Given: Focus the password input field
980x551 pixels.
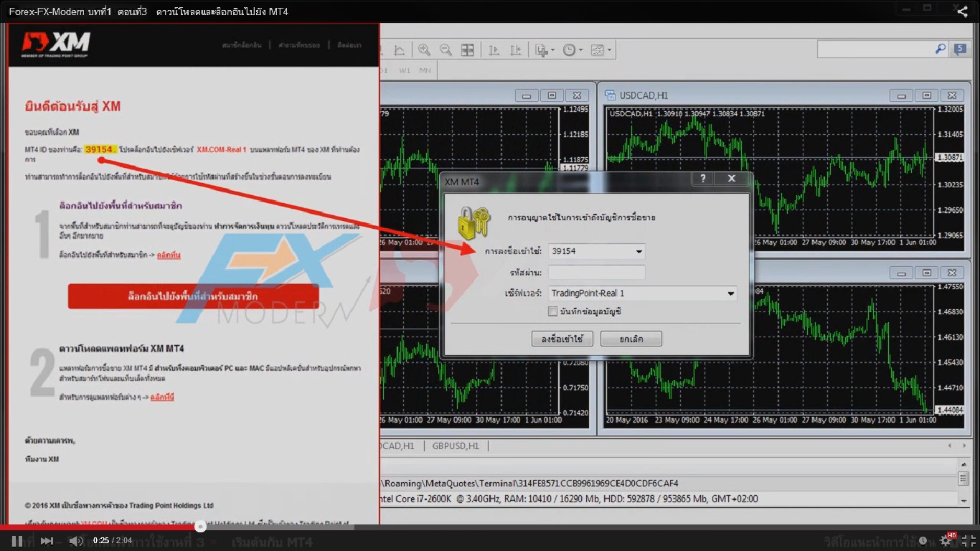Looking at the screenshot, I should click(597, 273).
